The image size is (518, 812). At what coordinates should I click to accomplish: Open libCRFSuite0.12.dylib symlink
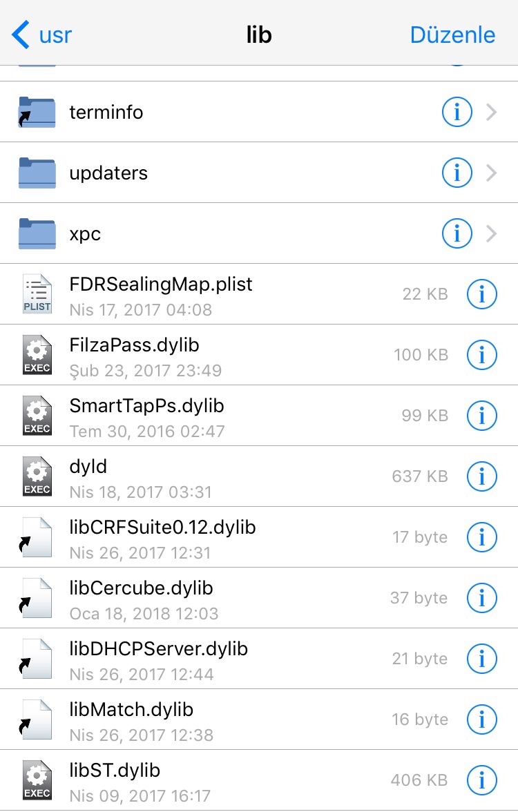click(162, 537)
